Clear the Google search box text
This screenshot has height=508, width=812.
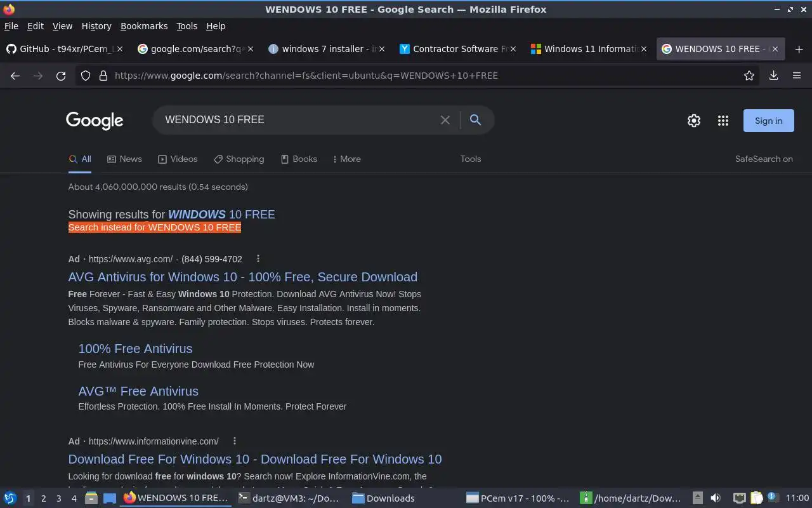(x=445, y=120)
